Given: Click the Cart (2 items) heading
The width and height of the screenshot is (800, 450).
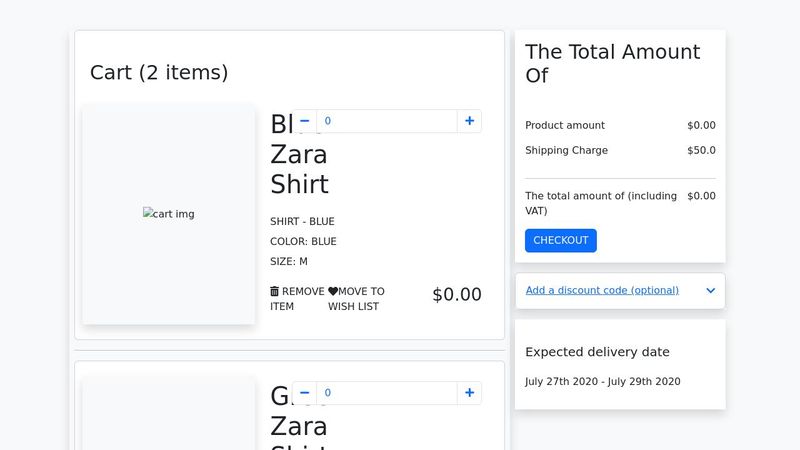Looking at the screenshot, I should click(x=159, y=72).
